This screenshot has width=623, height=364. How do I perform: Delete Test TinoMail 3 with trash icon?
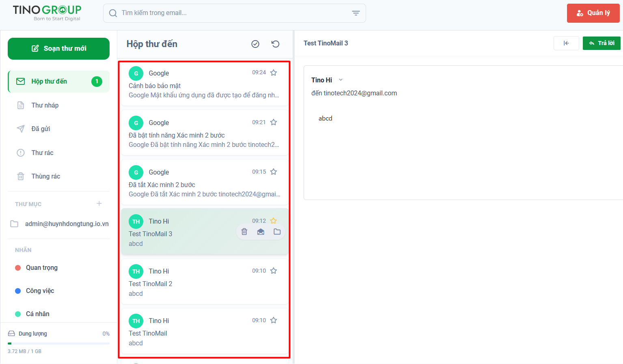(x=244, y=232)
